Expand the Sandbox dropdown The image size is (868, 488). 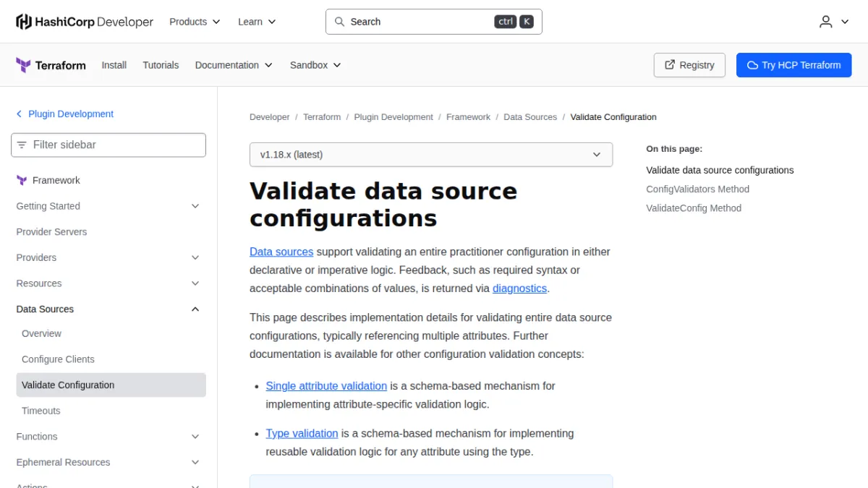click(315, 65)
